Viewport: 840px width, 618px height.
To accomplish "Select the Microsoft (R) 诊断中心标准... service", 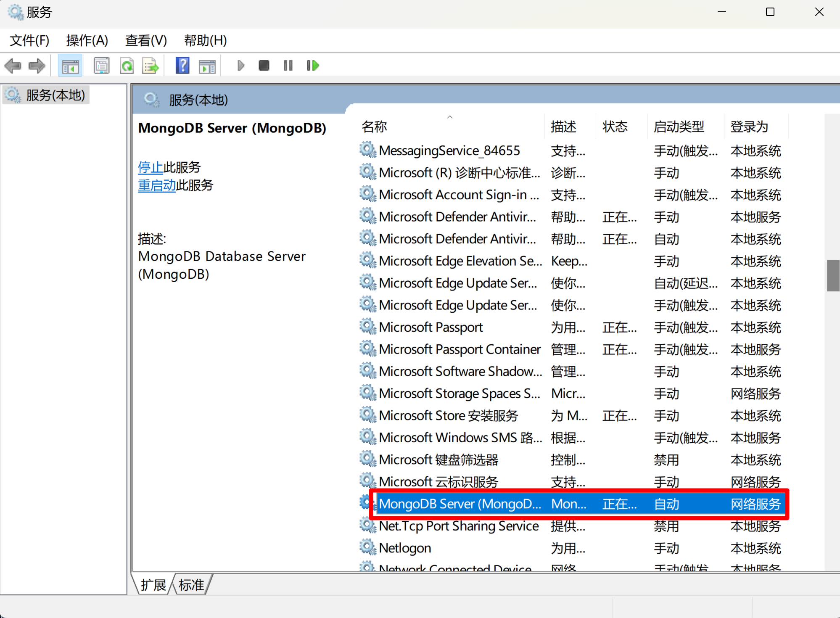I will (x=459, y=173).
